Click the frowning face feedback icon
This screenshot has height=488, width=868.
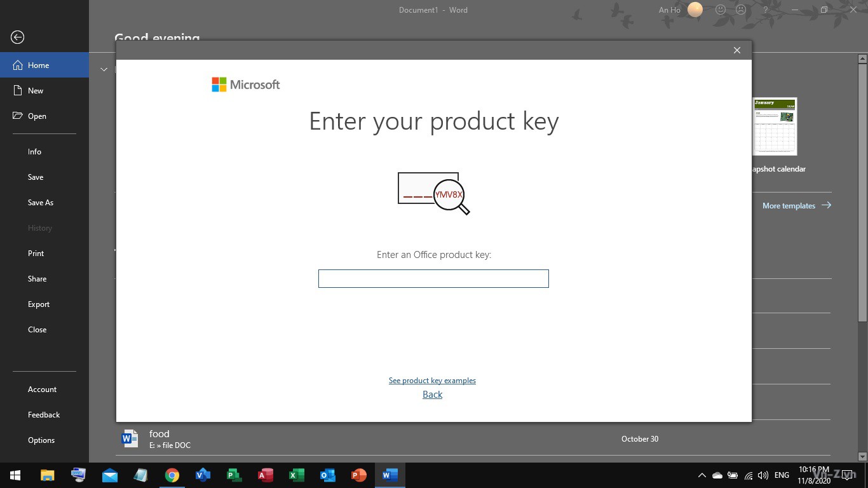(x=740, y=10)
